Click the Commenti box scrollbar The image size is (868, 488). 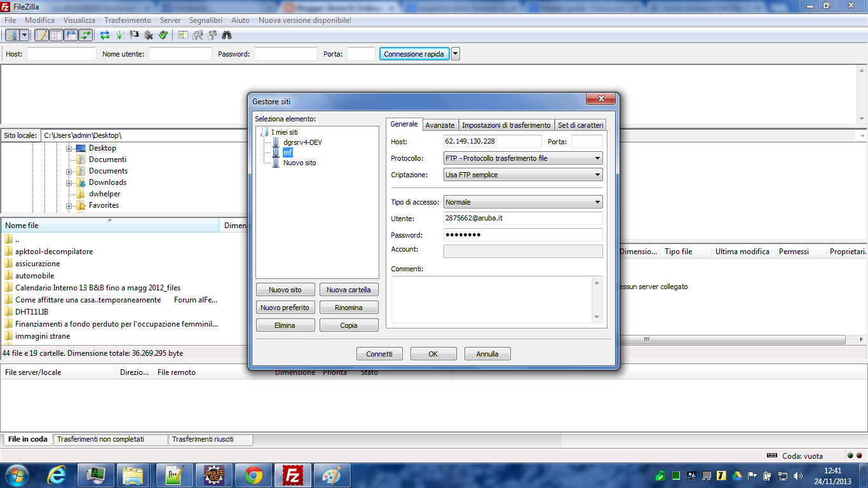(597, 299)
